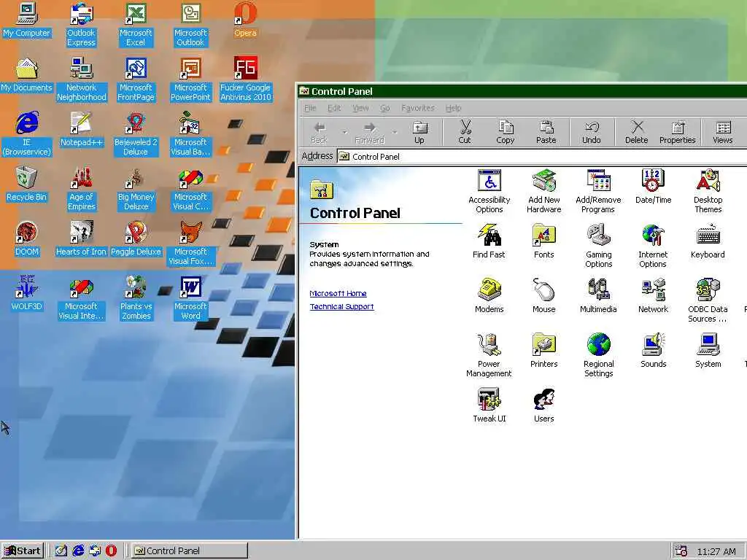Viewport: 747px width, 560px height.
Task: Select My Computer desktop icon
Action: pos(27,20)
